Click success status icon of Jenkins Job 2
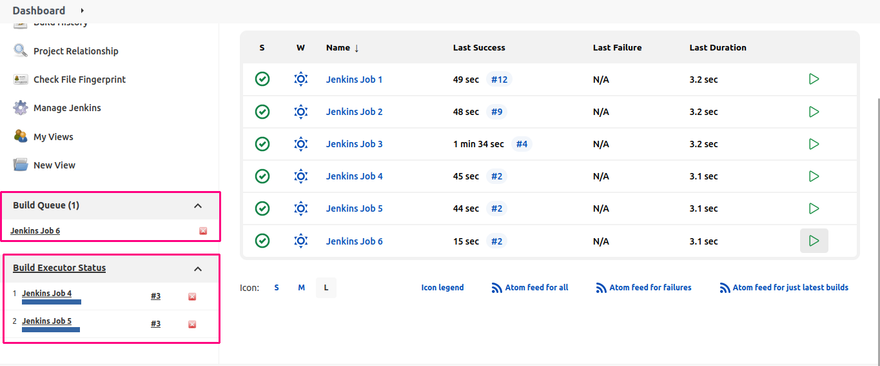Screen dimensions: 880x366 tap(262, 112)
